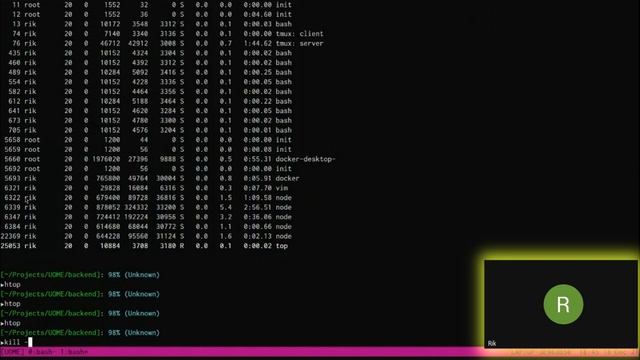The image size is (640, 360).
Task: Click the TIME value 1:44.62
Action: pos(257,43)
